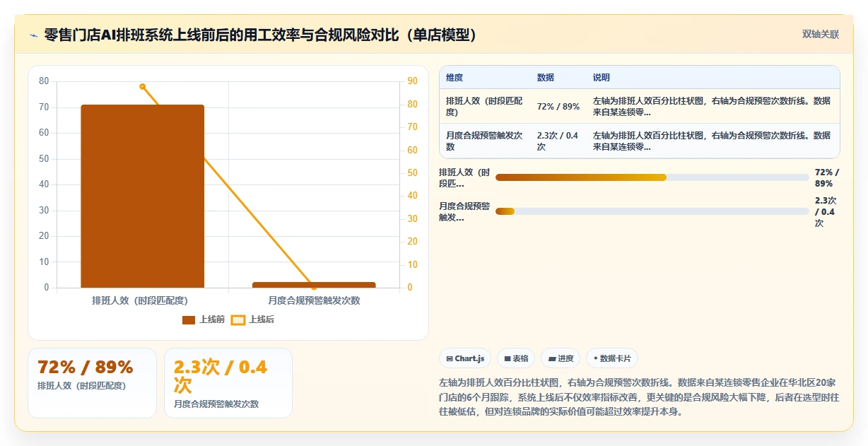The width and height of the screenshot is (868, 446).
Task: Click the description row for 月度合规预警触发次数 in table
Action: click(x=712, y=141)
